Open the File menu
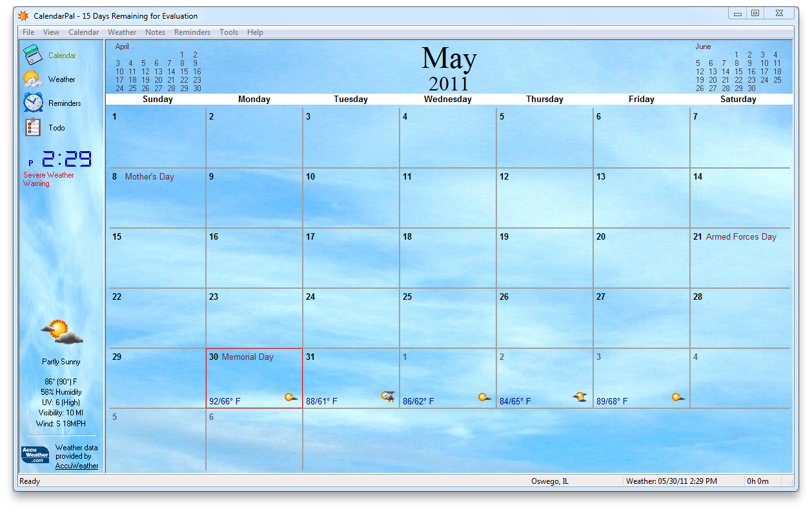This screenshot has height=511, width=812. pos(28,32)
